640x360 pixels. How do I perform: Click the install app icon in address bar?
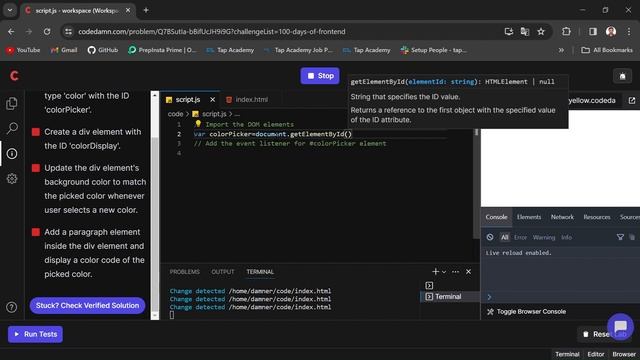509,31
